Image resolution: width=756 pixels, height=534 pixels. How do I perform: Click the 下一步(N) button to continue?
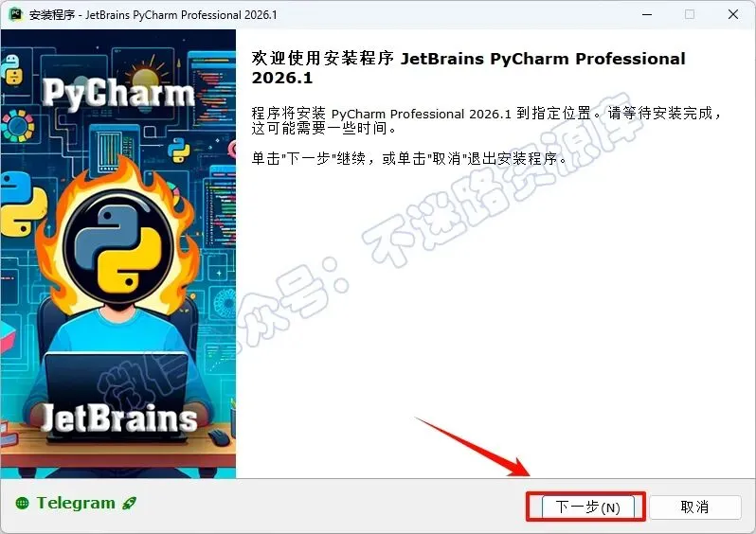(x=587, y=507)
